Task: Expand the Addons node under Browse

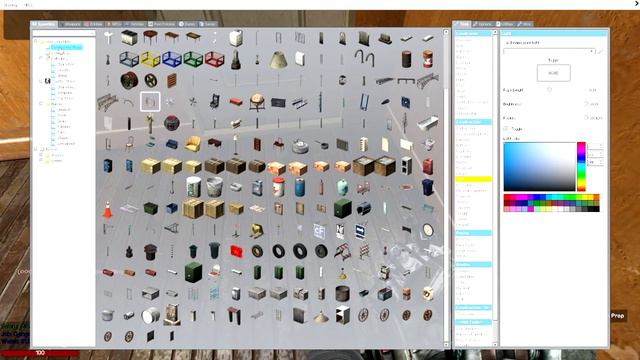Action: [41, 155]
